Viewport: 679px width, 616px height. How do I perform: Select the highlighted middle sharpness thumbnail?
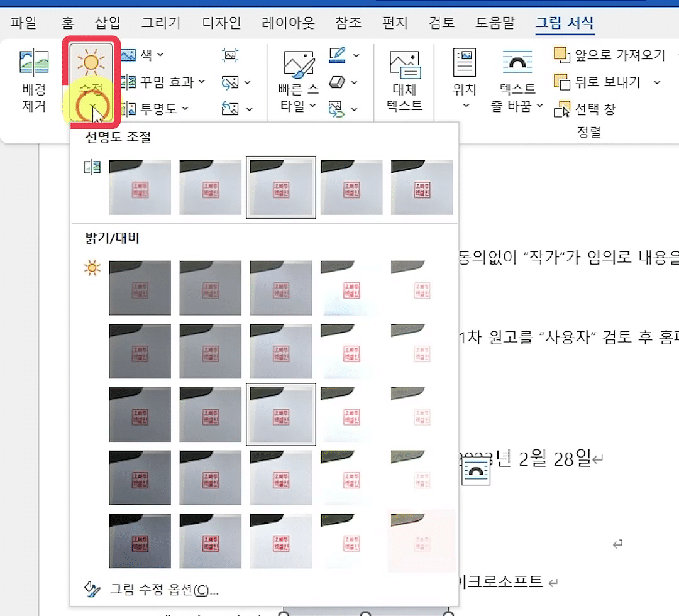281,187
